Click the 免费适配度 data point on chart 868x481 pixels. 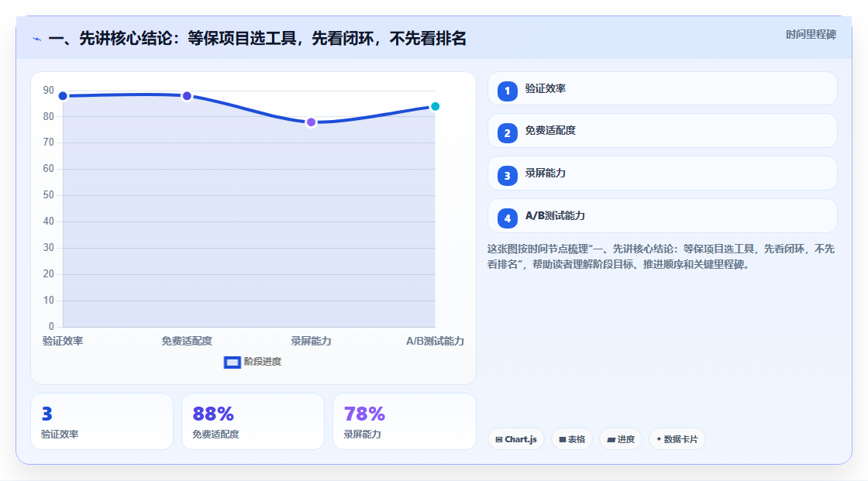click(187, 96)
